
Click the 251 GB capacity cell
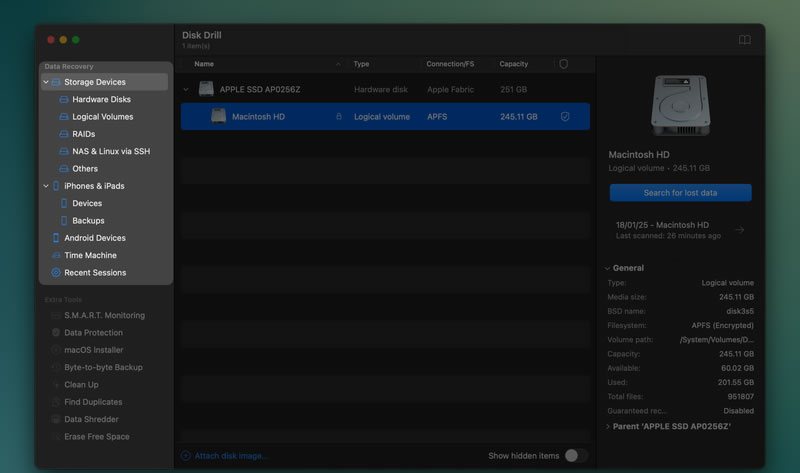513,89
